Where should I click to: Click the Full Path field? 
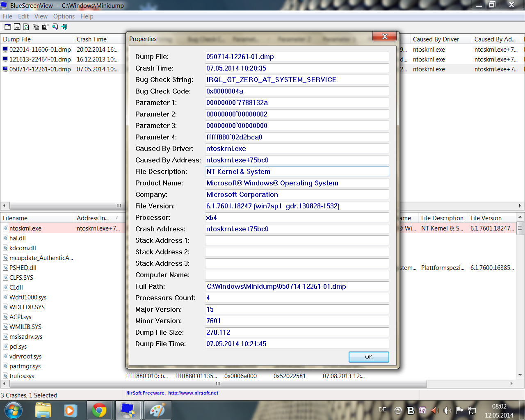(297, 286)
